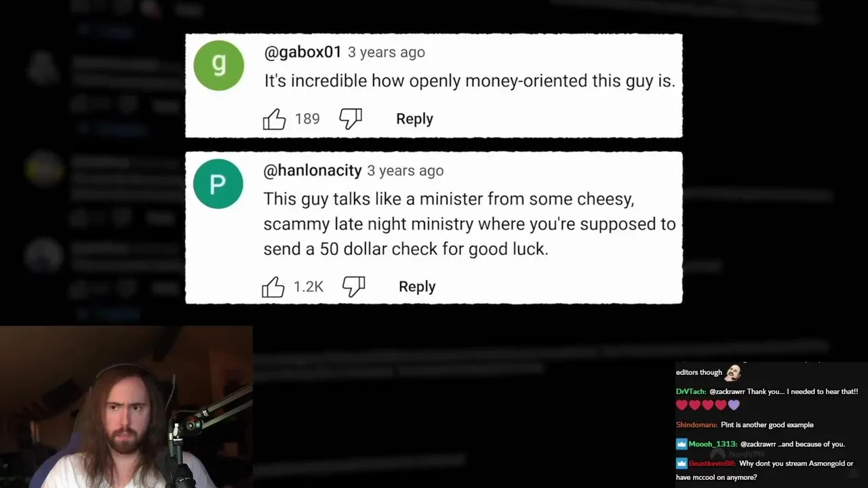868x488 pixels.
Task: Select DrVTach's username in chat
Action: click(691, 392)
